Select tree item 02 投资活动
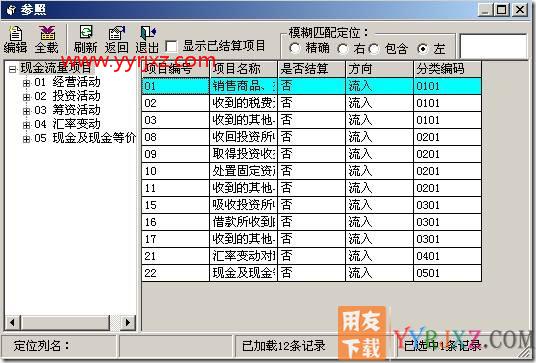Screen dimensions: 536x363 (67, 96)
